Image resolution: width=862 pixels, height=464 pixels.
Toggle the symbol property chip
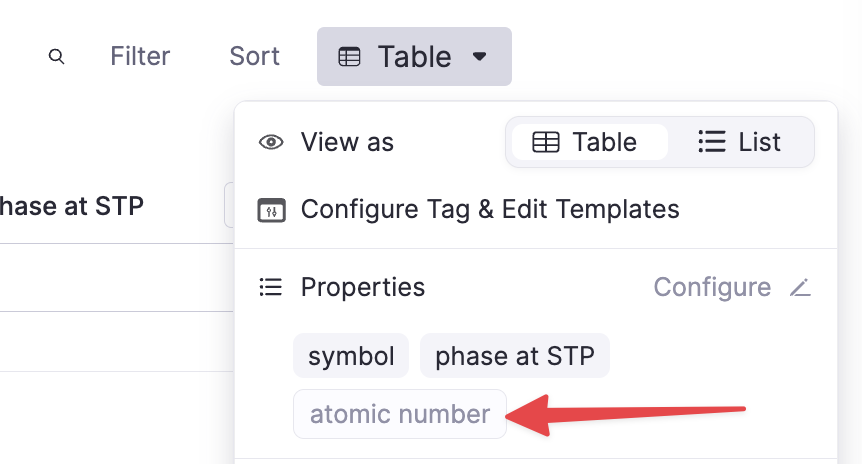tap(351, 356)
